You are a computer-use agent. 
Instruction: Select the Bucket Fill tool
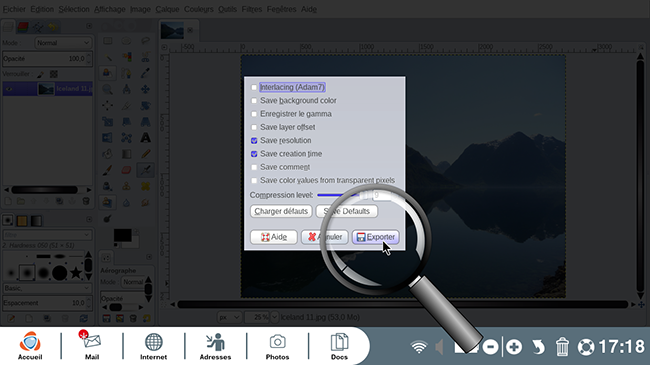pos(108,154)
